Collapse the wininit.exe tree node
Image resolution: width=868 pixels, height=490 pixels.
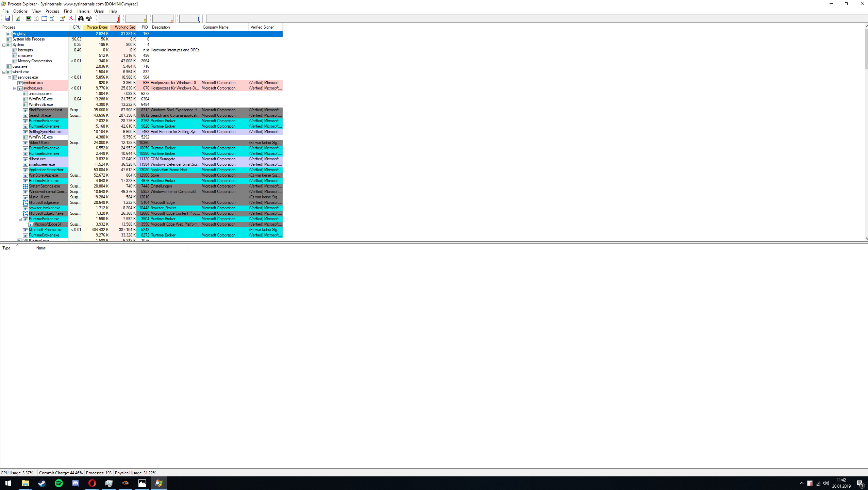tap(4, 72)
